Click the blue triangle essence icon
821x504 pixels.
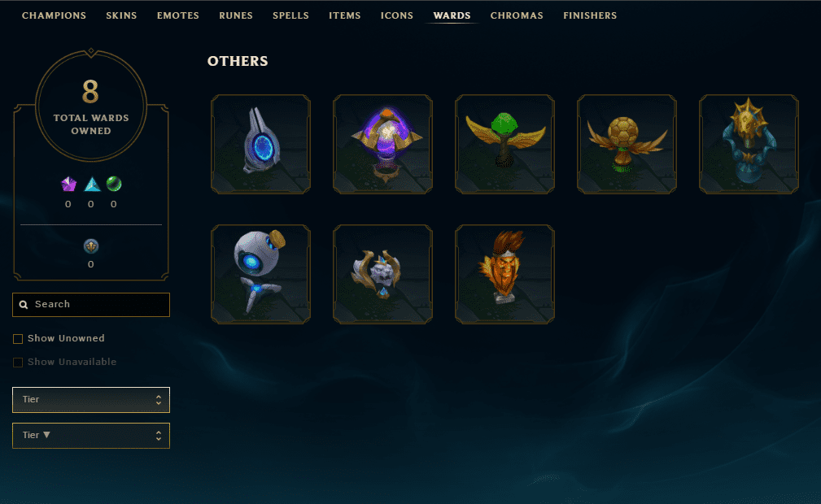pos(92,185)
